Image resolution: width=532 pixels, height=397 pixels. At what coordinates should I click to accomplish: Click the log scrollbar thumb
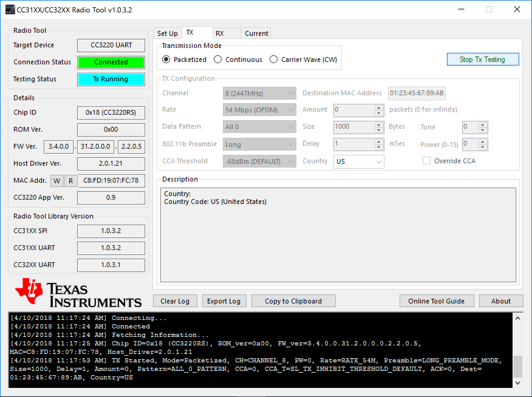pos(518,367)
